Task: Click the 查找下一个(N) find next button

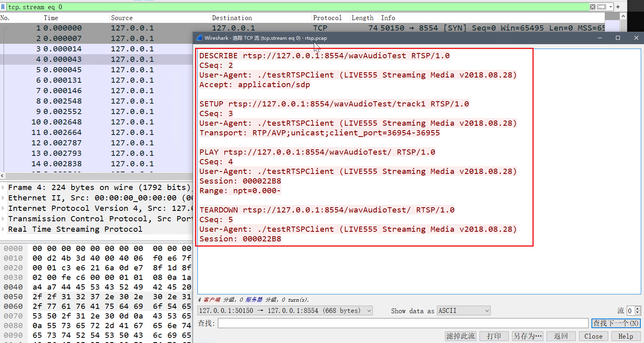Action: coord(616,323)
